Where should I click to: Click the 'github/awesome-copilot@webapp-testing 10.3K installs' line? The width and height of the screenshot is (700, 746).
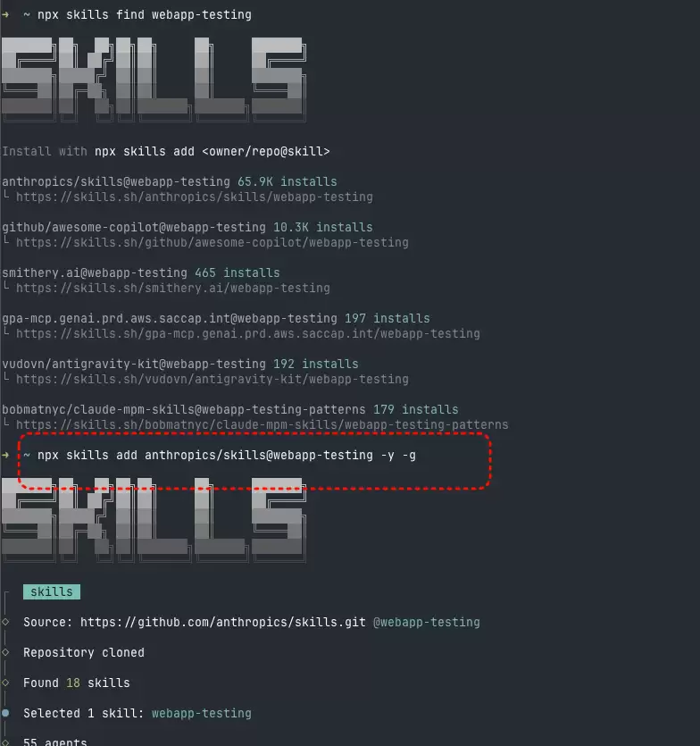tap(187, 228)
